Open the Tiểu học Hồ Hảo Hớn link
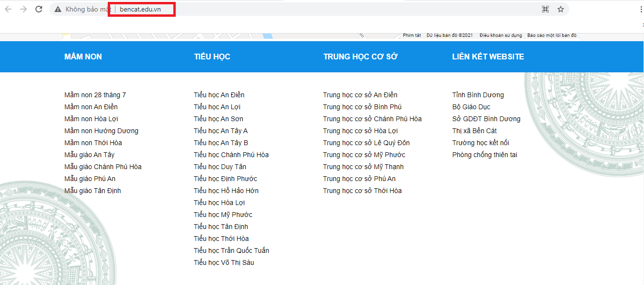The image size is (644, 285). [x=226, y=191]
